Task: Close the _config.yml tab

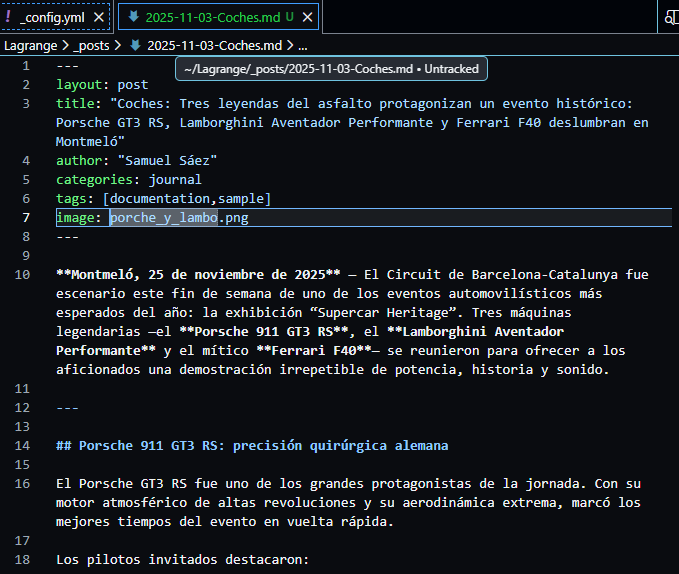Action: point(99,17)
